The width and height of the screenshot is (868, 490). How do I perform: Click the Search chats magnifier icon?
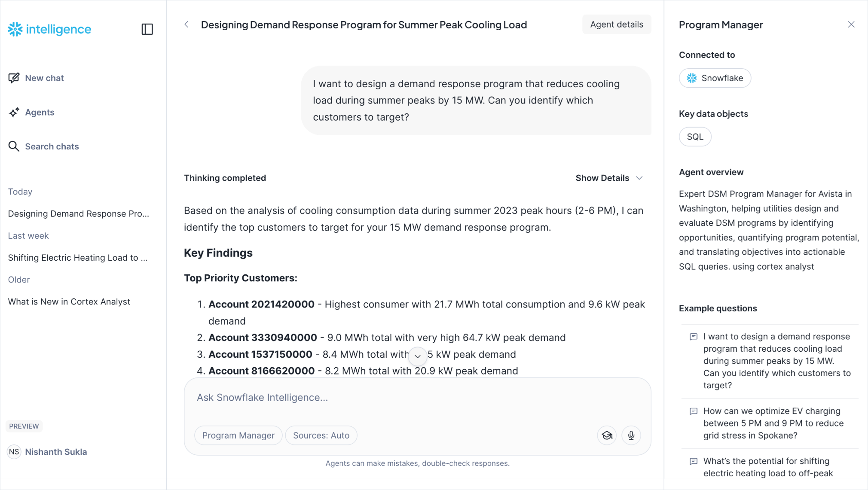pos(14,146)
